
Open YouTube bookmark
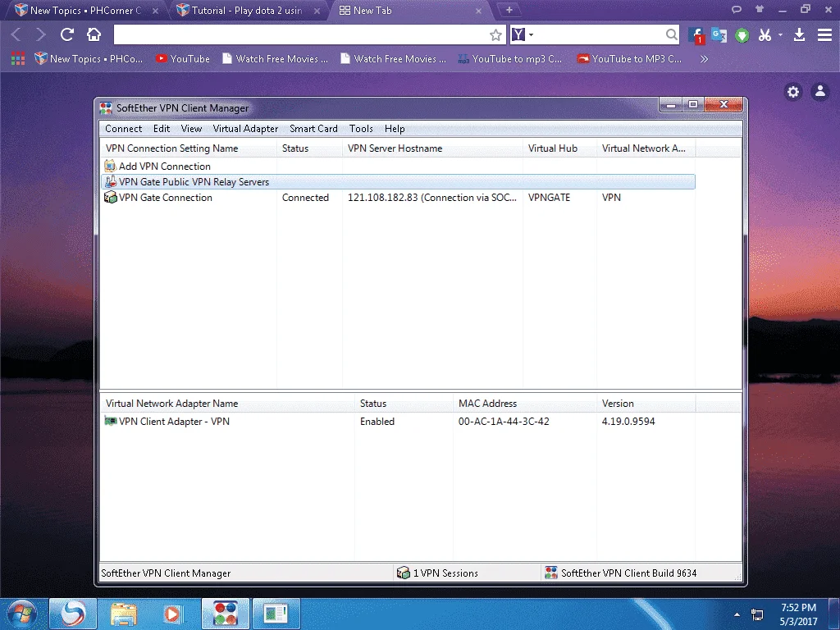pos(183,59)
